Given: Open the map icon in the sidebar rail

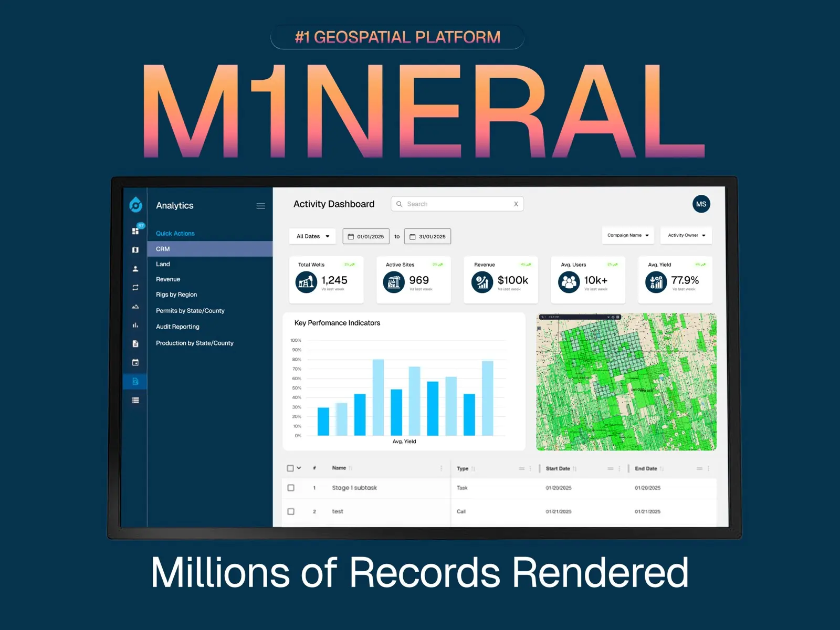Looking at the screenshot, I should (135, 250).
